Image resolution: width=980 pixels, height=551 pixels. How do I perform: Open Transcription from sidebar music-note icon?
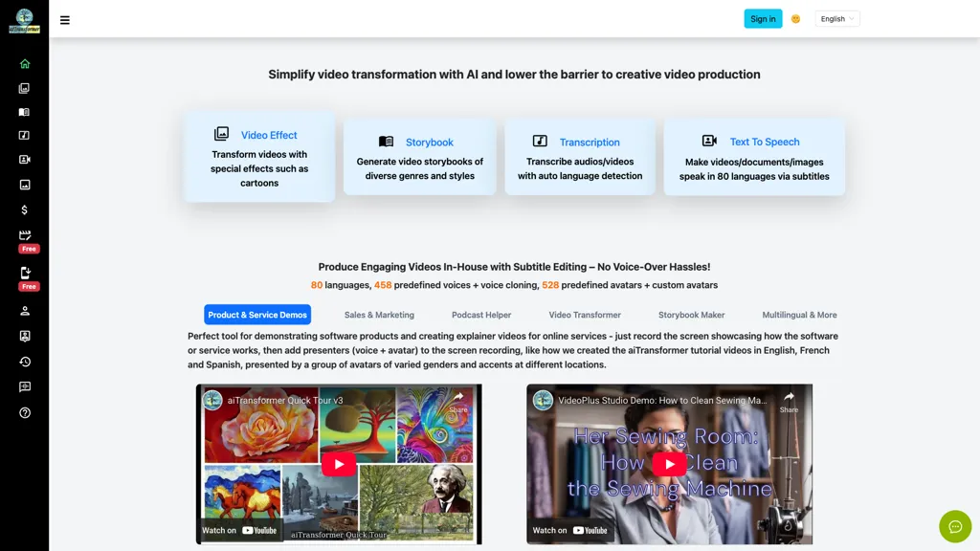24,135
